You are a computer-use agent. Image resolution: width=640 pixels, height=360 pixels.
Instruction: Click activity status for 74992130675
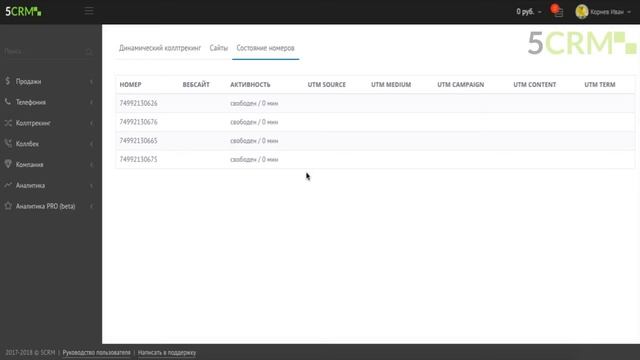pos(254,160)
